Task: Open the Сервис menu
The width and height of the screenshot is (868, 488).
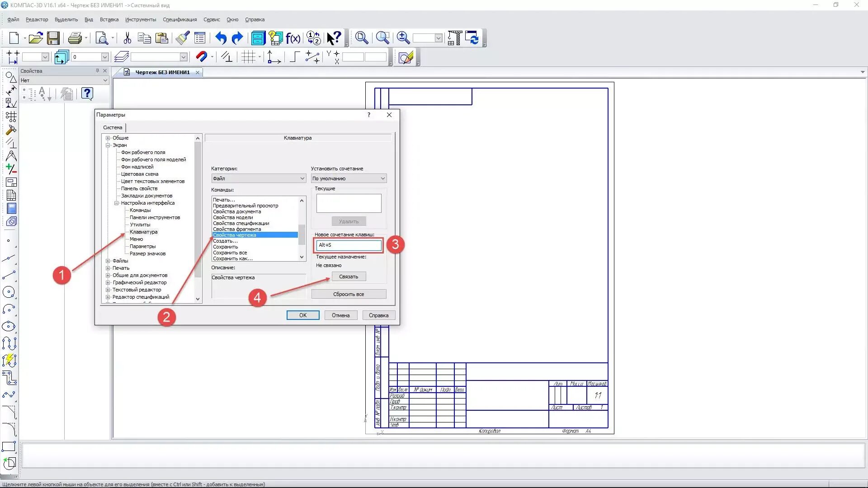Action: (212, 19)
